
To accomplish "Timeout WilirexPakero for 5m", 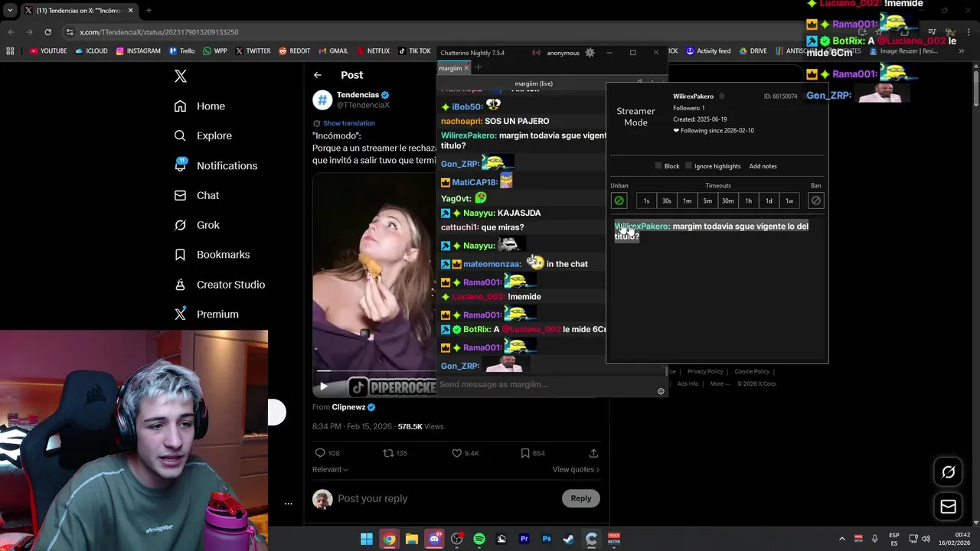I will (x=707, y=201).
